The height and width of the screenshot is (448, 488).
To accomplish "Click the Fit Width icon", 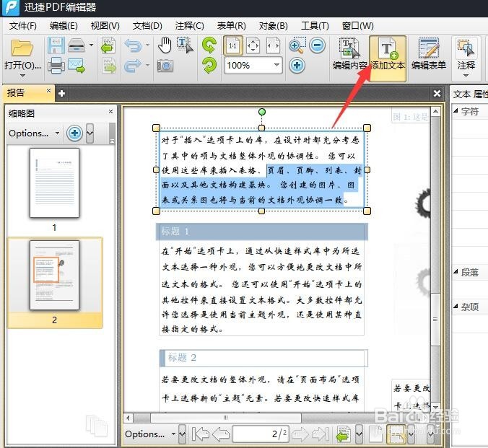I will click(274, 45).
